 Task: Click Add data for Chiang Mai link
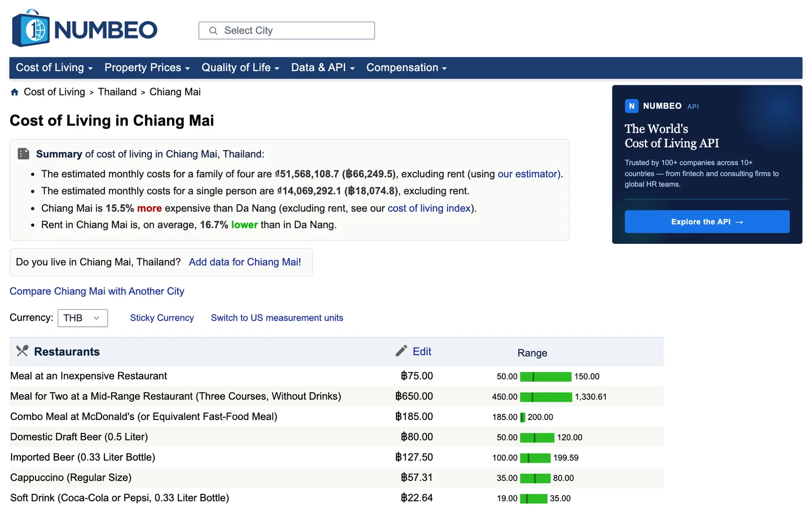coord(245,262)
